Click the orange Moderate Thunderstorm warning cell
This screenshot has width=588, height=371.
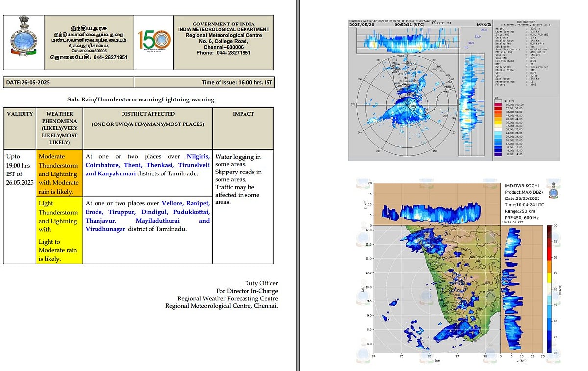pos(58,174)
